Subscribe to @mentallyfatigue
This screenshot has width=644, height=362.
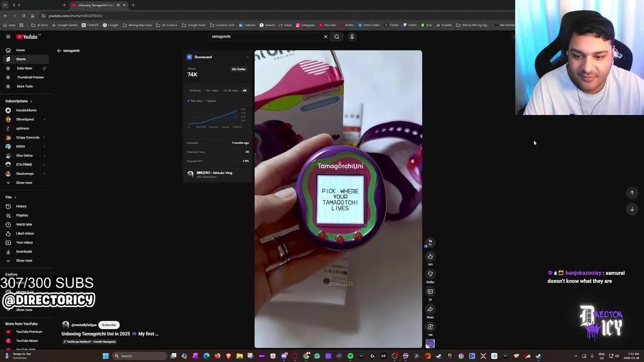(109, 325)
